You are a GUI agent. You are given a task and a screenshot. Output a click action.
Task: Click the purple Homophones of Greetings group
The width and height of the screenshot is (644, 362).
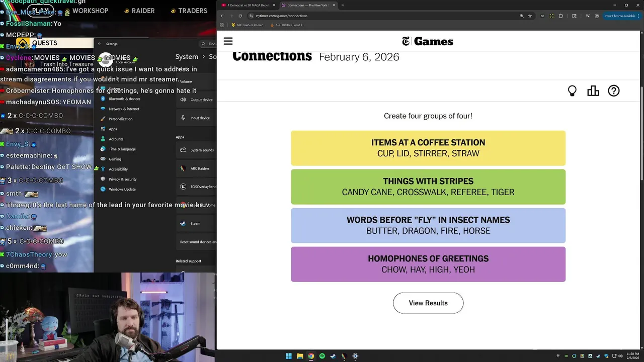point(428,264)
